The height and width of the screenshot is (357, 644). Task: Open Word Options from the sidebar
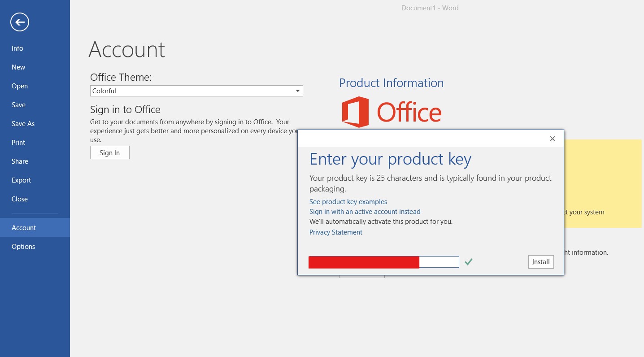[x=23, y=246]
